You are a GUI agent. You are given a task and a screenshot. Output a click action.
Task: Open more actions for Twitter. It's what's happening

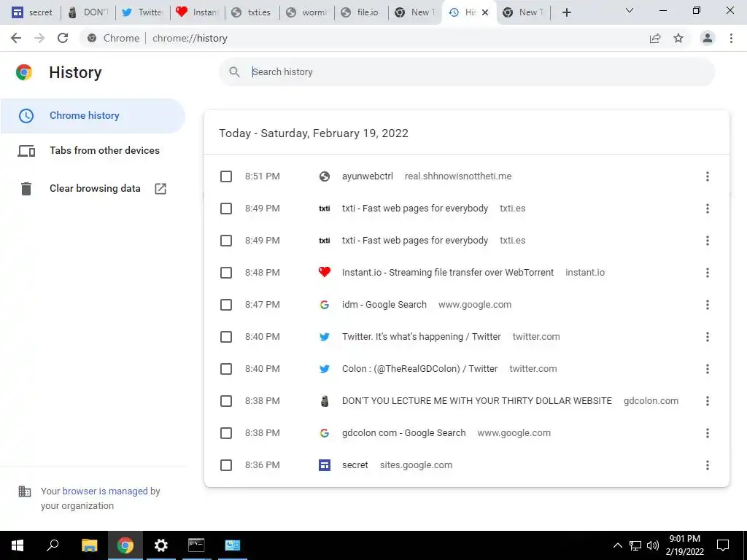coord(708,337)
